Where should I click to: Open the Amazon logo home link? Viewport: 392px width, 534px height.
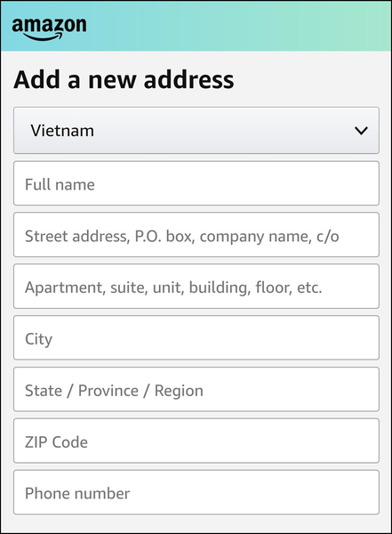tap(49, 28)
